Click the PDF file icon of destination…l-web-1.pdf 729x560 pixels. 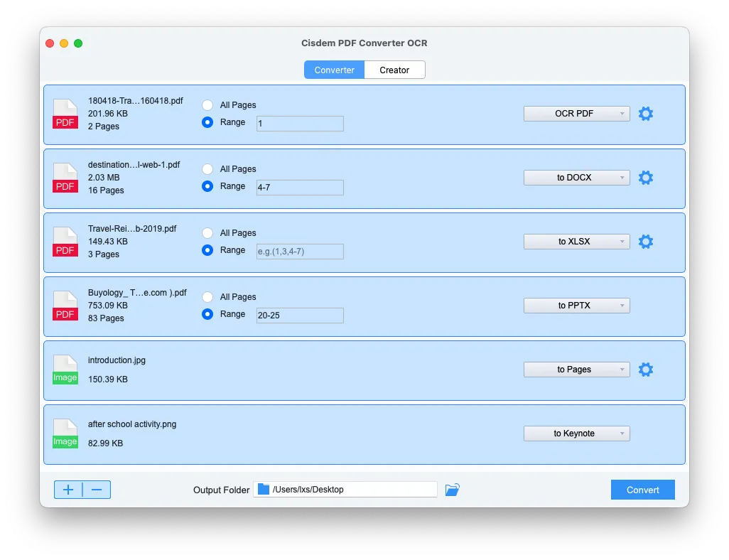[65, 178]
